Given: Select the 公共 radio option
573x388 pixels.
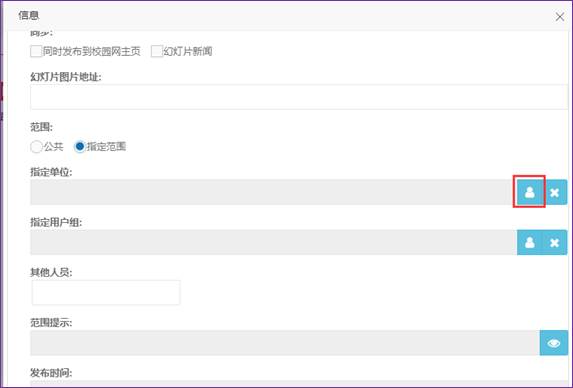Looking at the screenshot, I should point(36,147).
